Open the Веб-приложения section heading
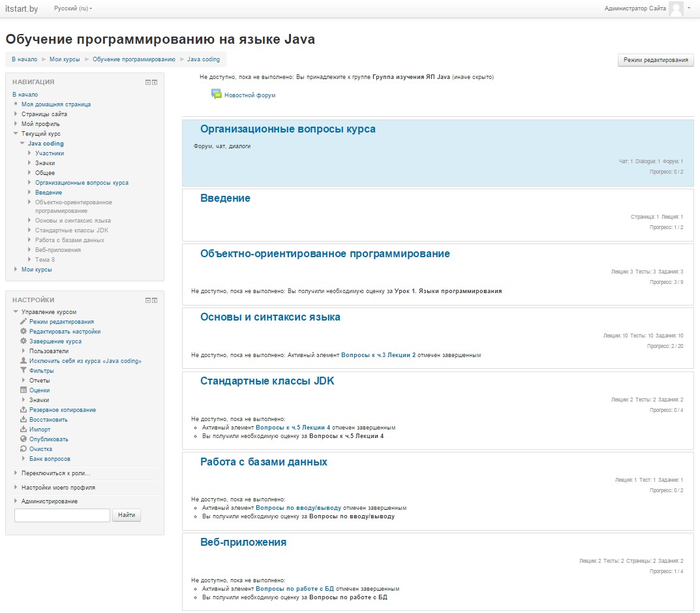 (x=243, y=542)
